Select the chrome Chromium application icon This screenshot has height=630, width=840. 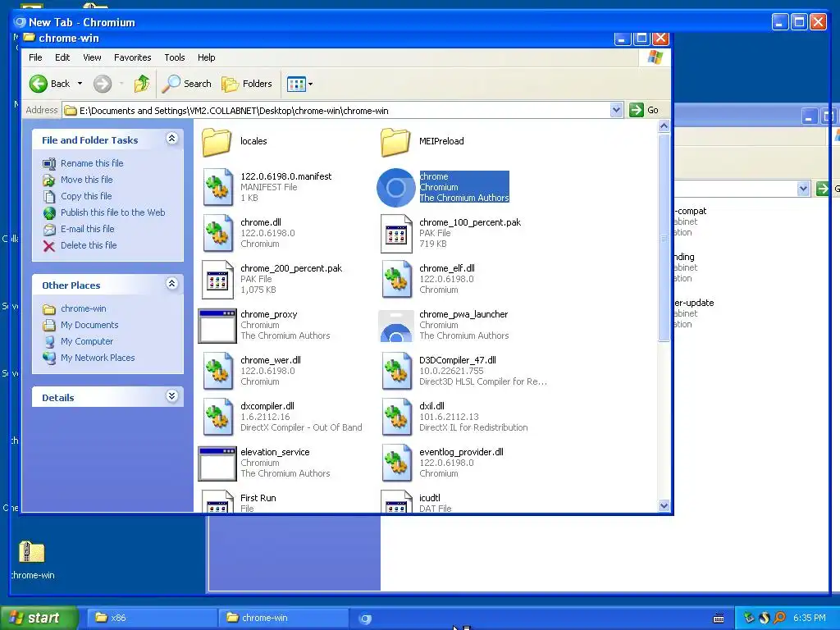[396, 188]
